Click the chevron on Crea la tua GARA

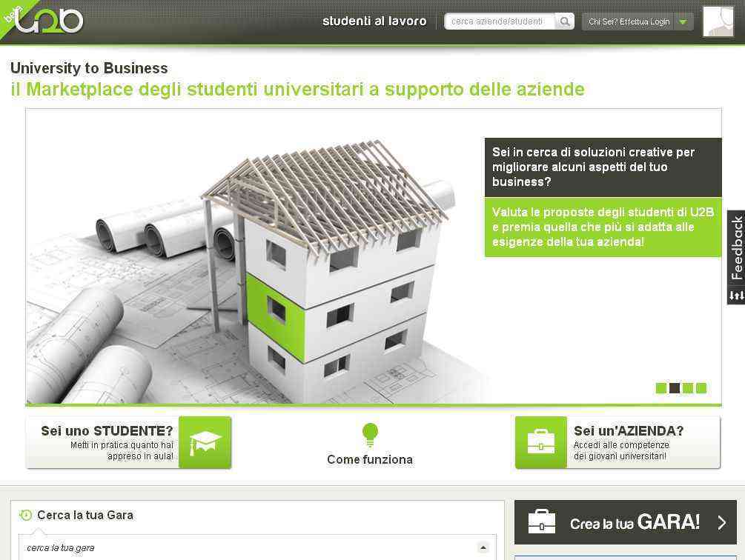722,522
